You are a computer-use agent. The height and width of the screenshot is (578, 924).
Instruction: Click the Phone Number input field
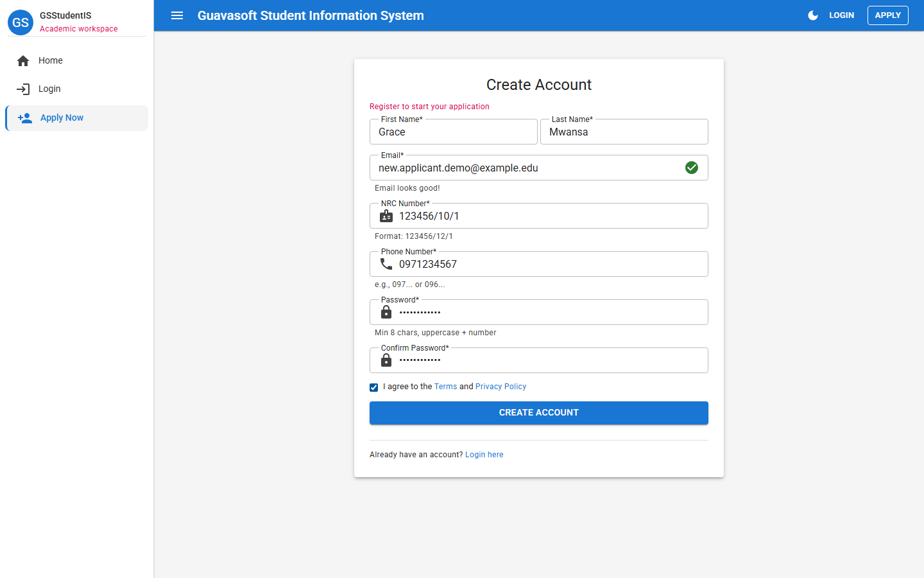(539, 264)
